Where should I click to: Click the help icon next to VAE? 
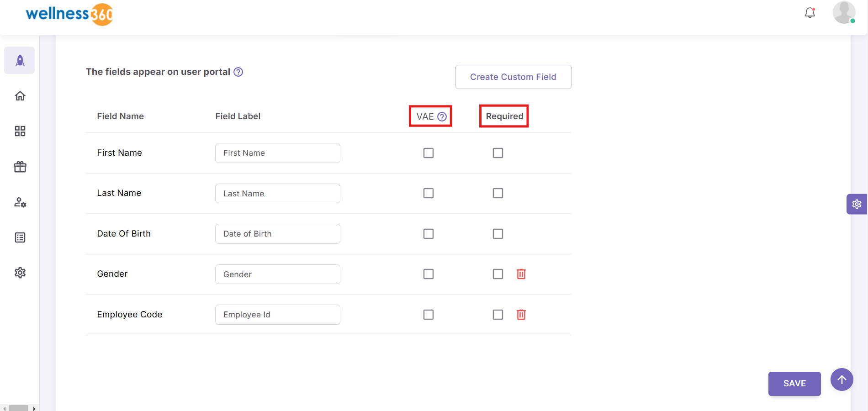[442, 116]
